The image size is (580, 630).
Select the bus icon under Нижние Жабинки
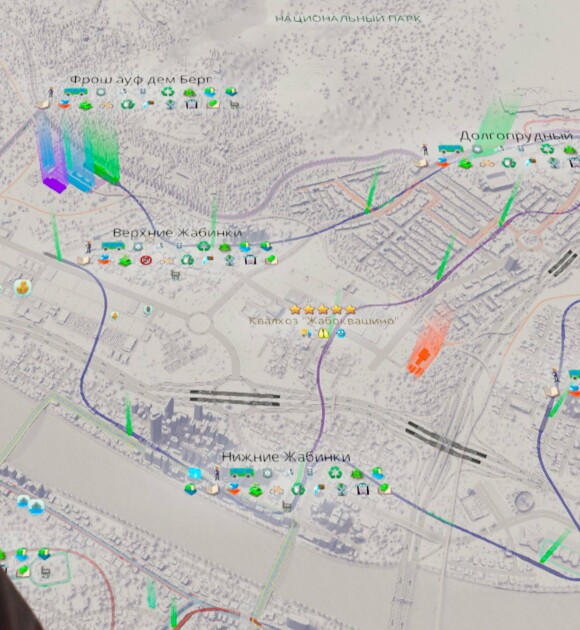coord(241,472)
